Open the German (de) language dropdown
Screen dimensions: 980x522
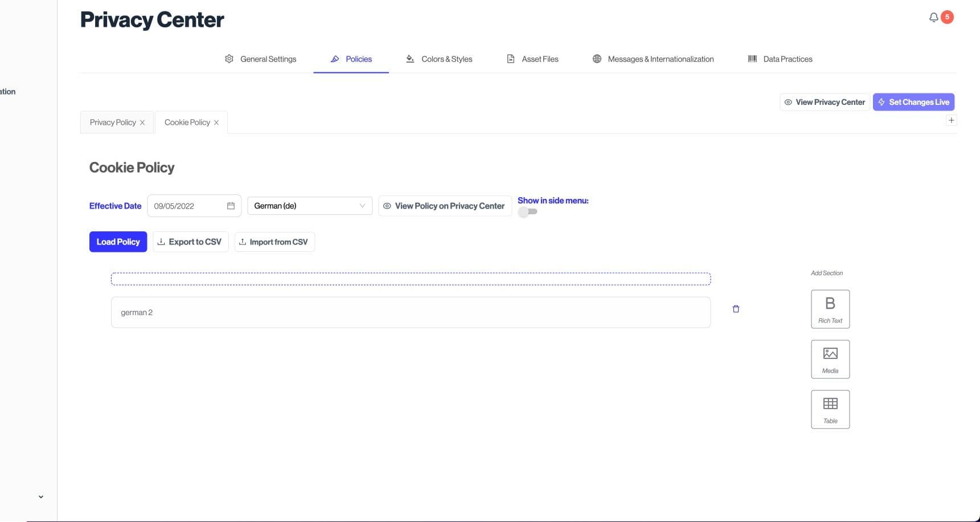pyautogui.click(x=309, y=206)
